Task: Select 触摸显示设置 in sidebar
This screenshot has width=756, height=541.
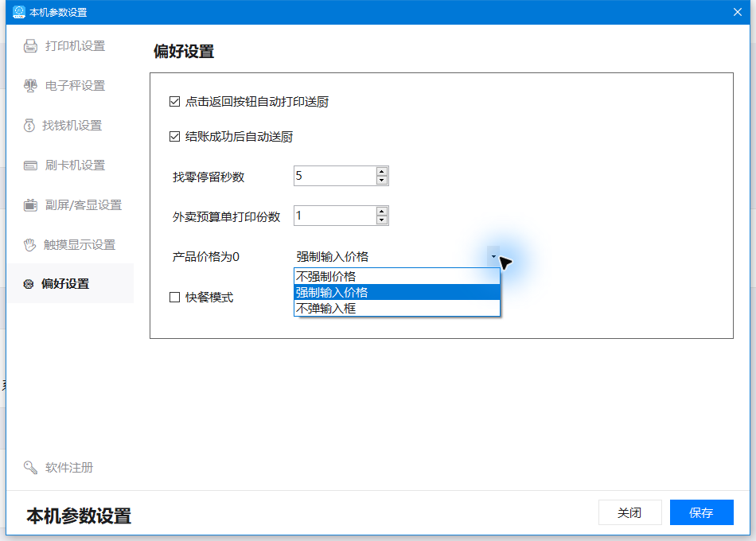Action: [70, 245]
